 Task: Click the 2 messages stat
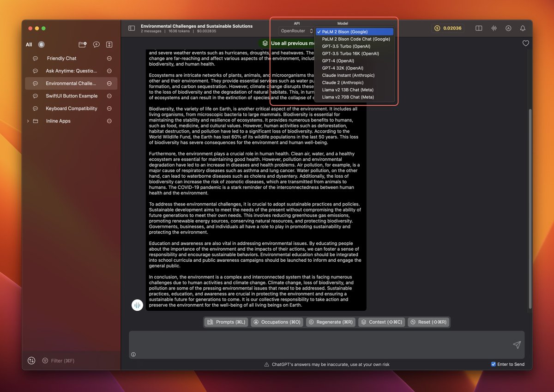151,31
